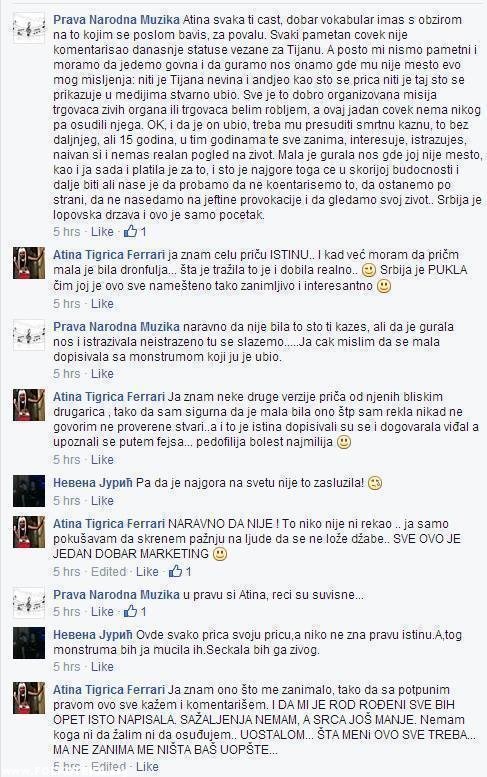Open Atina avatar on 'SAŽALJENJA NEMAM' comment

click(x=29, y=698)
